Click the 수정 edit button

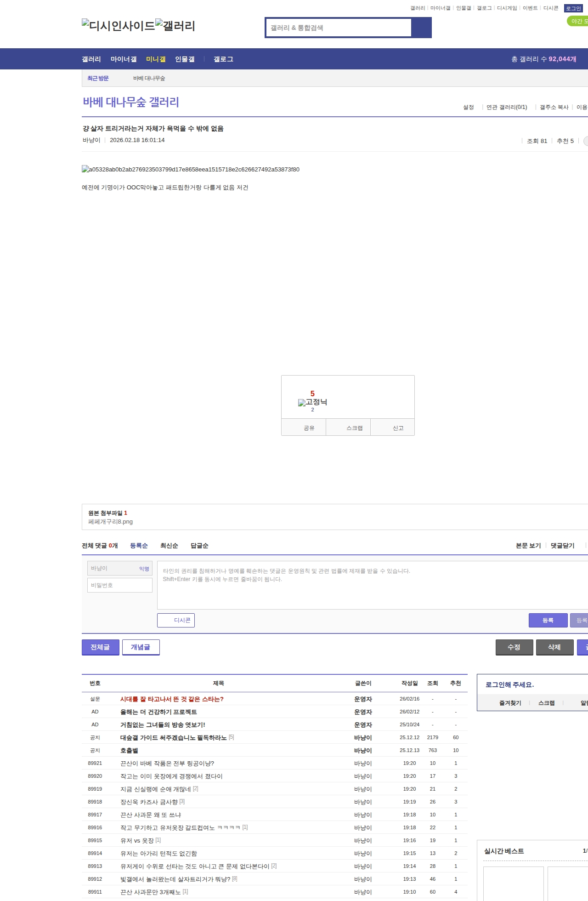(514, 647)
